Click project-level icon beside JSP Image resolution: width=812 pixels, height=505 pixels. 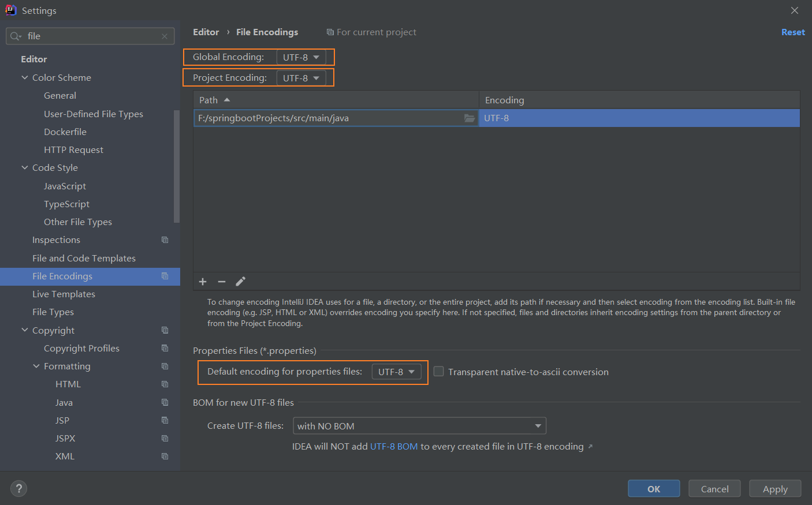(165, 421)
